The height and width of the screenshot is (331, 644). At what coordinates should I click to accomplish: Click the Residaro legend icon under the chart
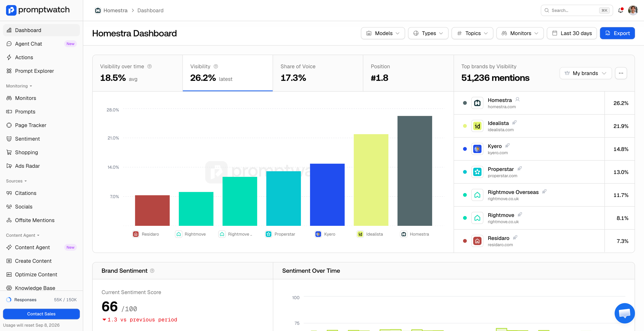pos(136,234)
